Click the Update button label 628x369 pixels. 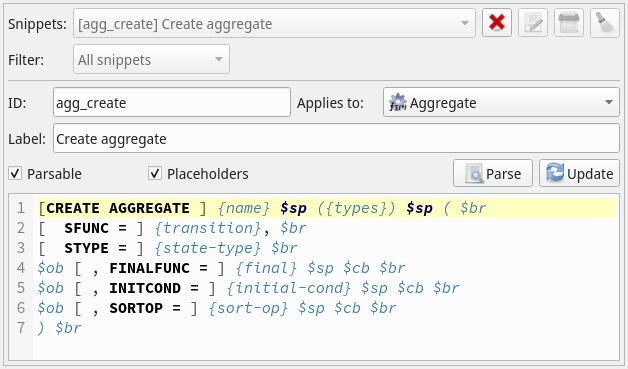[x=590, y=174]
